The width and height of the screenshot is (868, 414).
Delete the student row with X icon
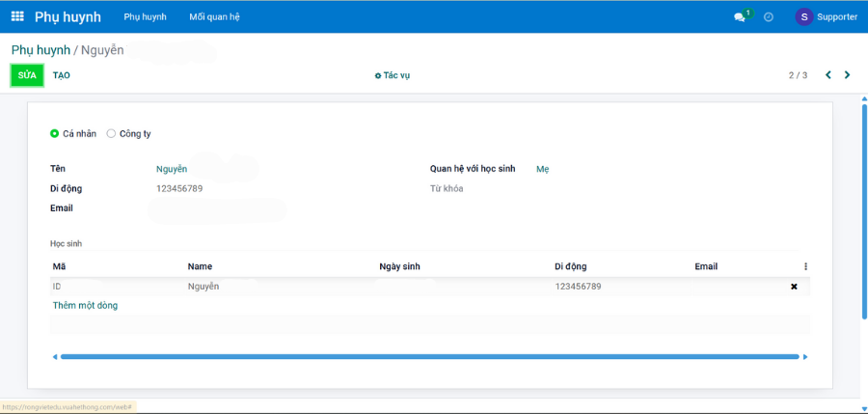[x=794, y=287]
